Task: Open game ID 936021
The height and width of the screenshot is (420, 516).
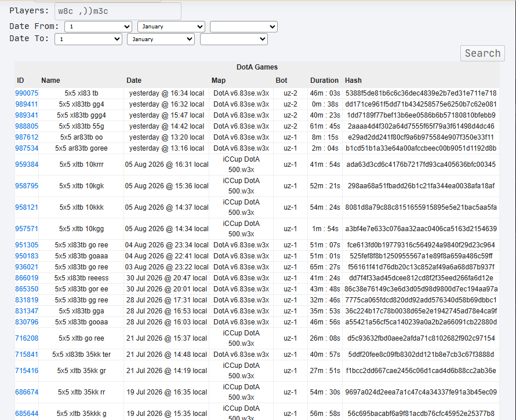Action: click(27, 267)
